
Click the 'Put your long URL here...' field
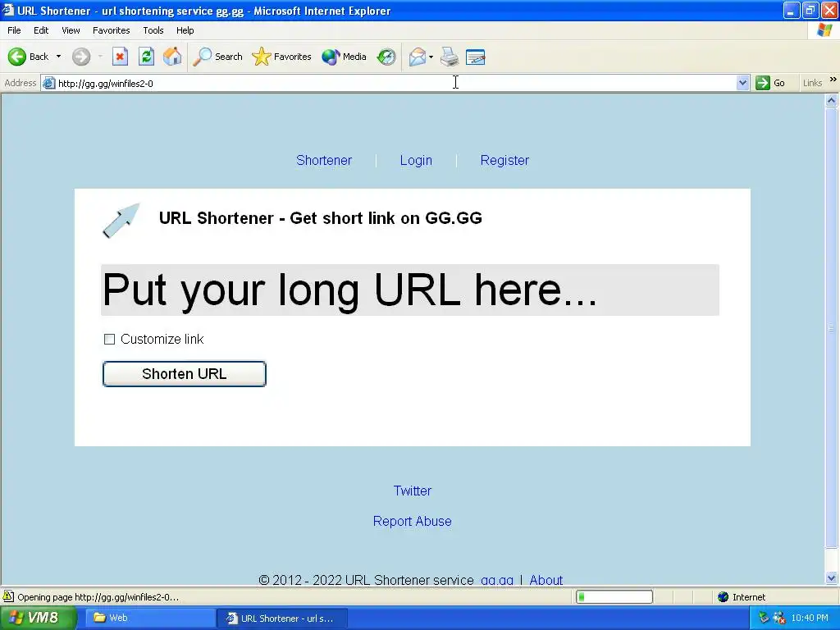(410, 290)
